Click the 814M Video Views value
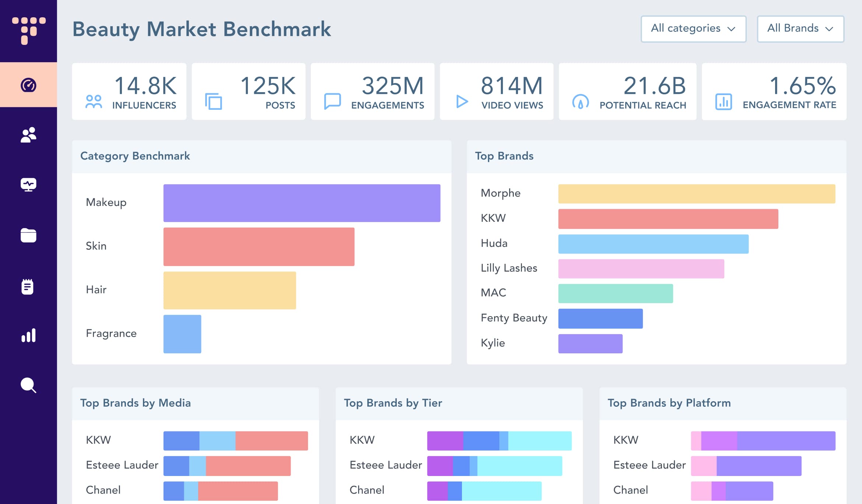The image size is (862, 504). tap(512, 86)
